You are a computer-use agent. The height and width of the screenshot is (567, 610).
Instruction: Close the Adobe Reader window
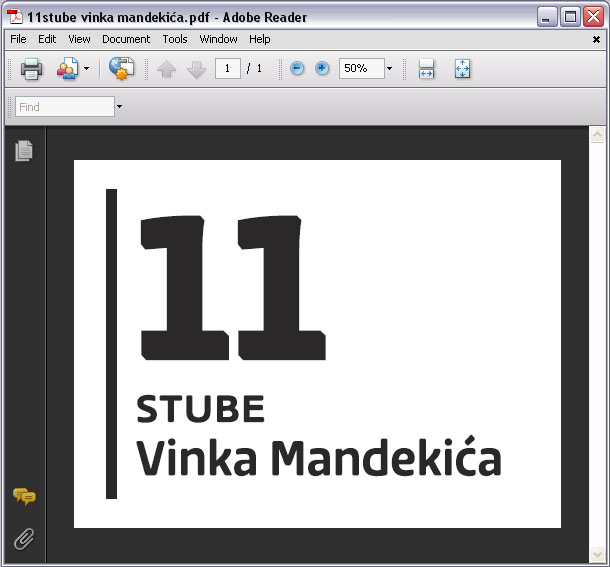(593, 17)
